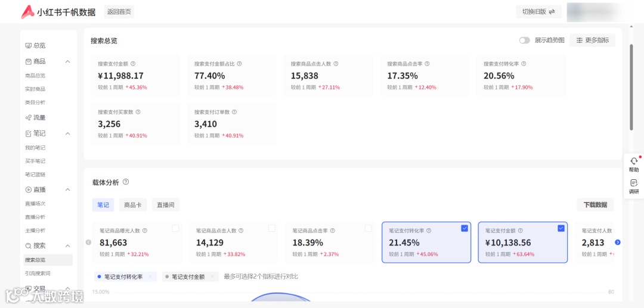Go to 类目分析 page
The width and height of the screenshot is (644, 308).
coord(35,102)
